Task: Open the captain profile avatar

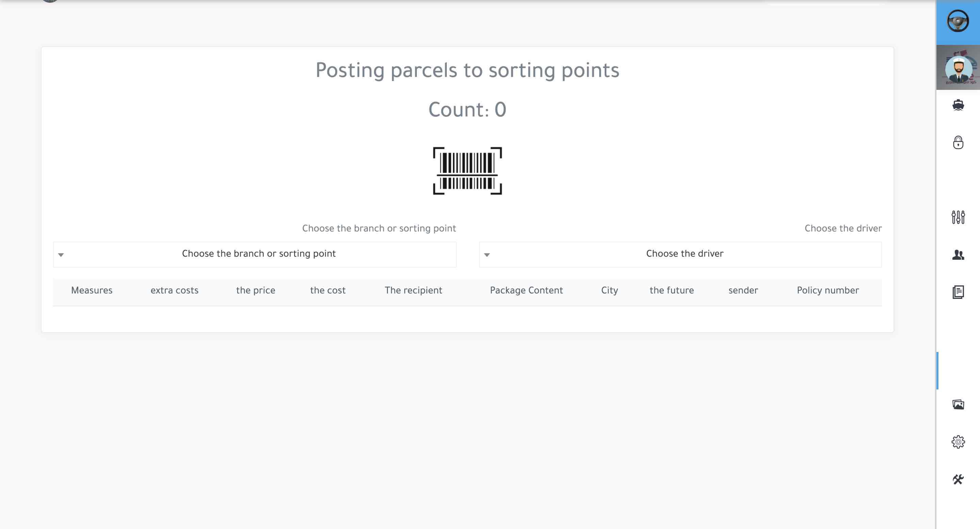Action: coord(958,68)
